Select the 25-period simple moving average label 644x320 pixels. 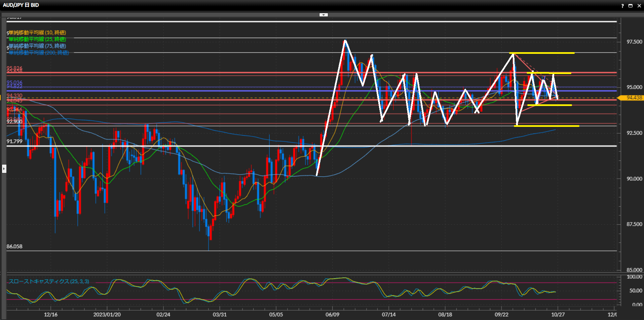tap(37, 39)
